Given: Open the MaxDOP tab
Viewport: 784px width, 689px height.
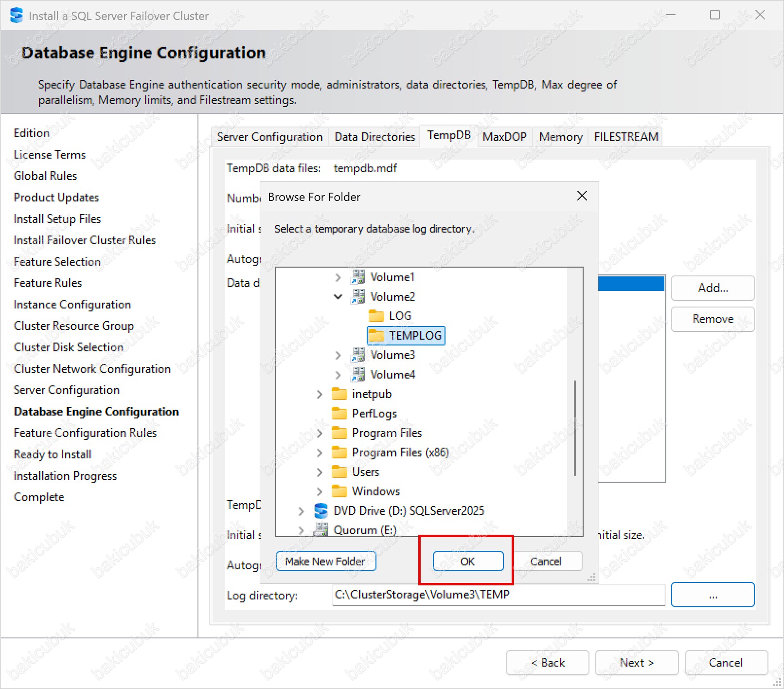Looking at the screenshot, I should point(504,137).
